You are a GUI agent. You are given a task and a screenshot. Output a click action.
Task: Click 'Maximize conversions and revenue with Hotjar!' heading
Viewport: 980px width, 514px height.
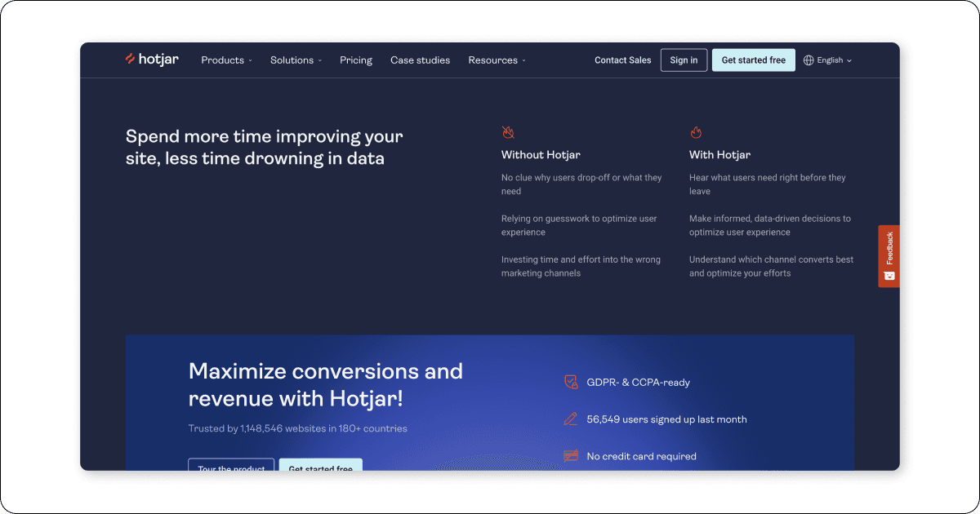click(x=326, y=385)
